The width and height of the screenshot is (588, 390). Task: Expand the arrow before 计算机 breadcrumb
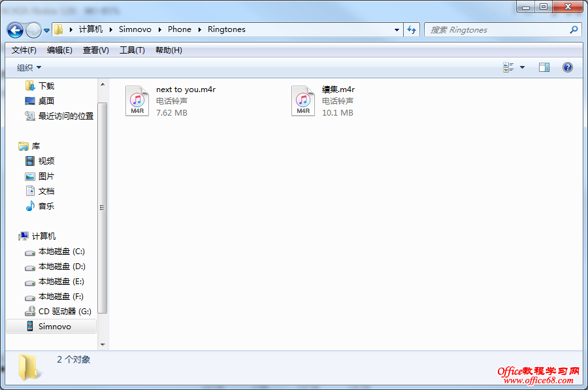[71, 29]
